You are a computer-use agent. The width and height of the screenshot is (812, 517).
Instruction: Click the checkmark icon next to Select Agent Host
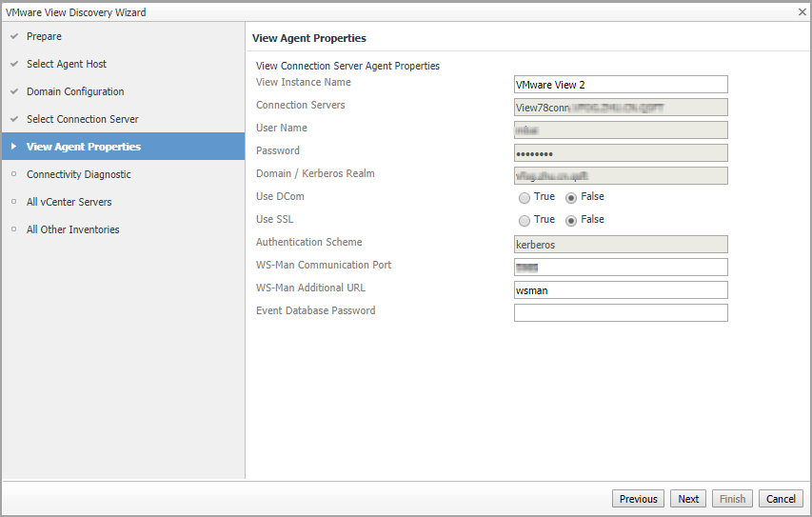[x=13, y=64]
